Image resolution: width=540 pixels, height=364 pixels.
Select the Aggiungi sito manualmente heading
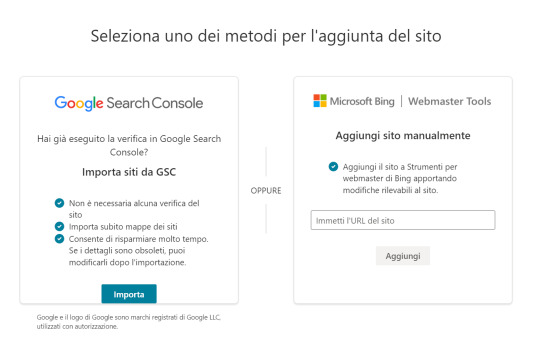tap(403, 135)
